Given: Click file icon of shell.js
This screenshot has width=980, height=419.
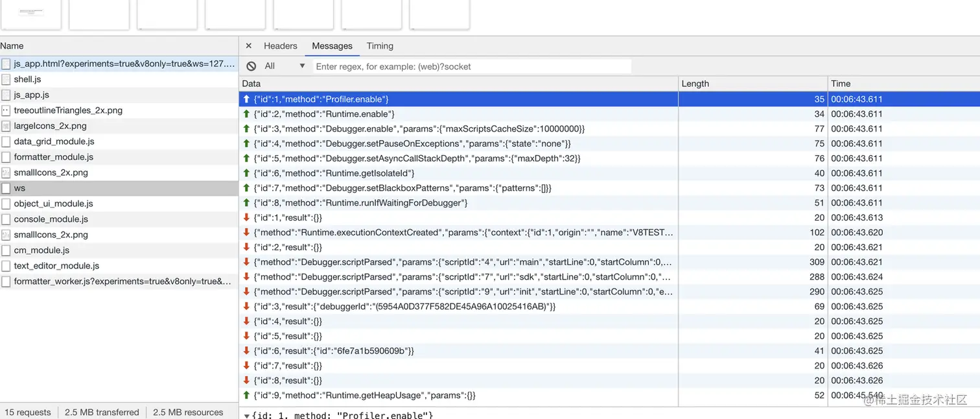Looking at the screenshot, I should 6,79.
